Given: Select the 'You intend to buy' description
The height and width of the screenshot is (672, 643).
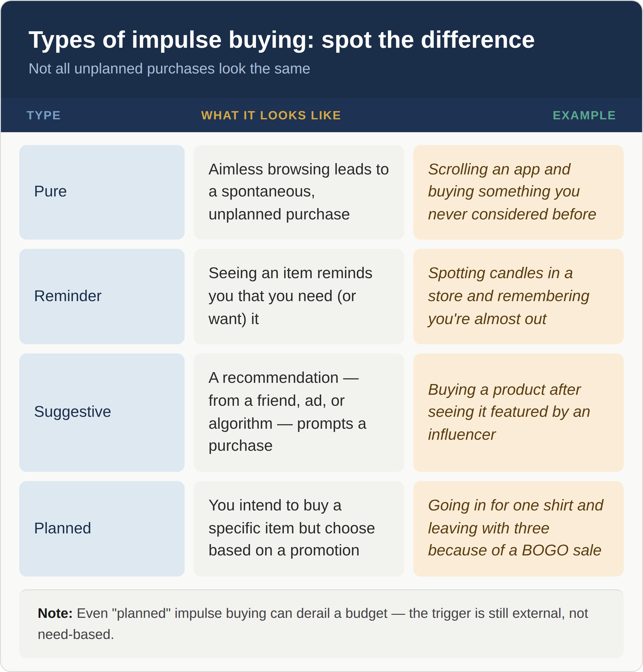Looking at the screenshot, I should coord(299,528).
